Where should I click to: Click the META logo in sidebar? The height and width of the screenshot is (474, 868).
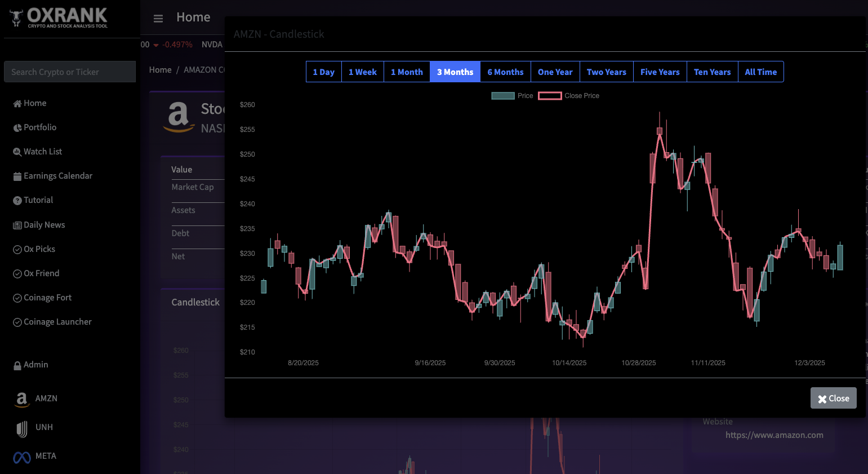22,457
